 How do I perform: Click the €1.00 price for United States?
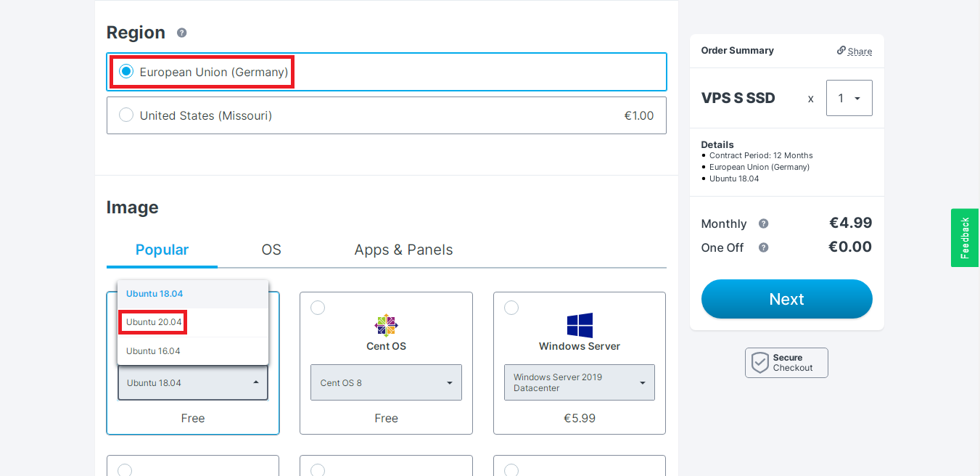[x=639, y=115]
